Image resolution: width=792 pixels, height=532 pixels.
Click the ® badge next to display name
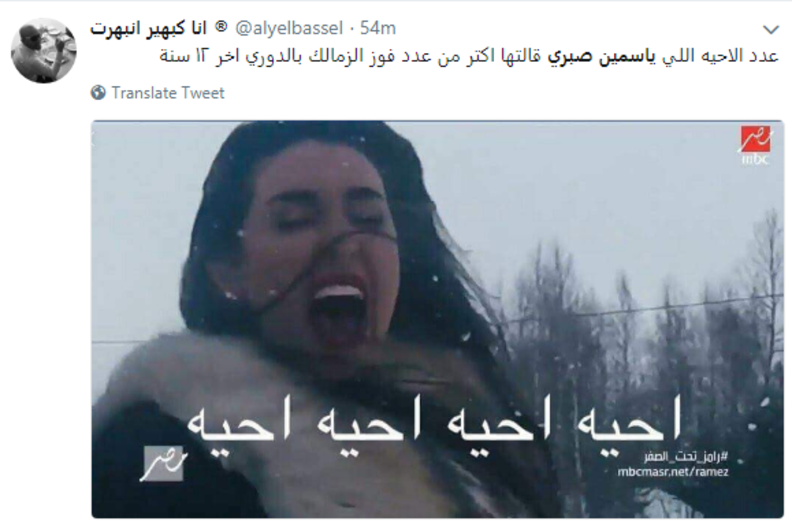coord(221,27)
